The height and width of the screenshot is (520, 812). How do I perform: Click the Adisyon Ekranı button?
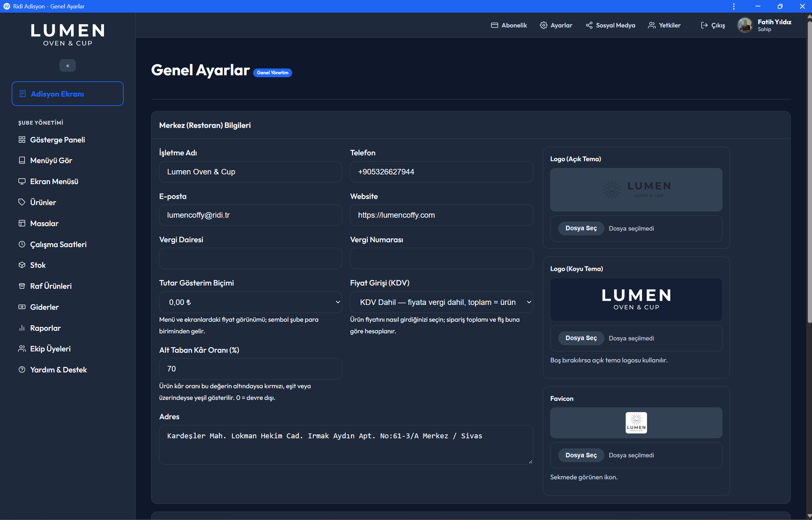point(67,94)
